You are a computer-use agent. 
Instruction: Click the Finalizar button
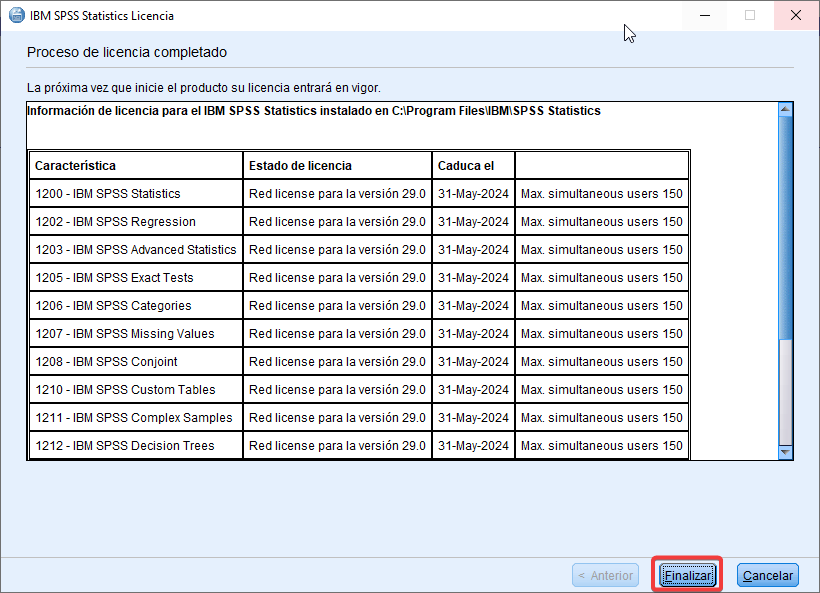(x=687, y=575)
